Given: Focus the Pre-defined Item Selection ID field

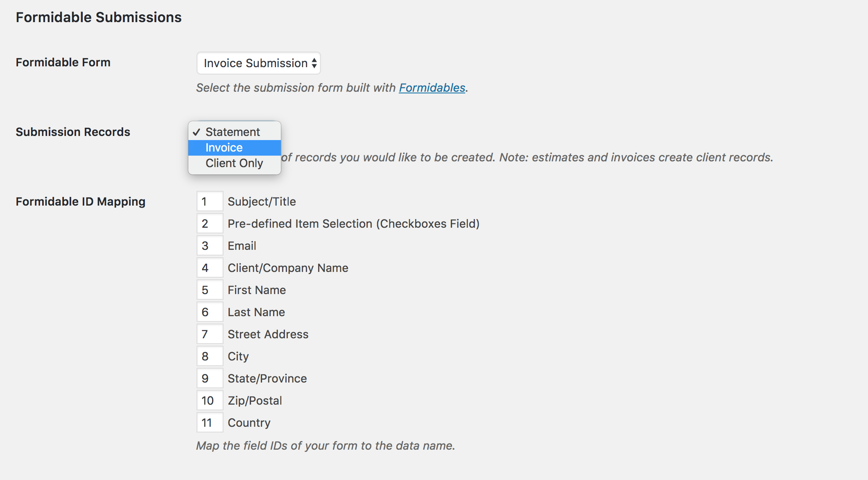Looking at the screenshot, I should [x=210, y=224].
